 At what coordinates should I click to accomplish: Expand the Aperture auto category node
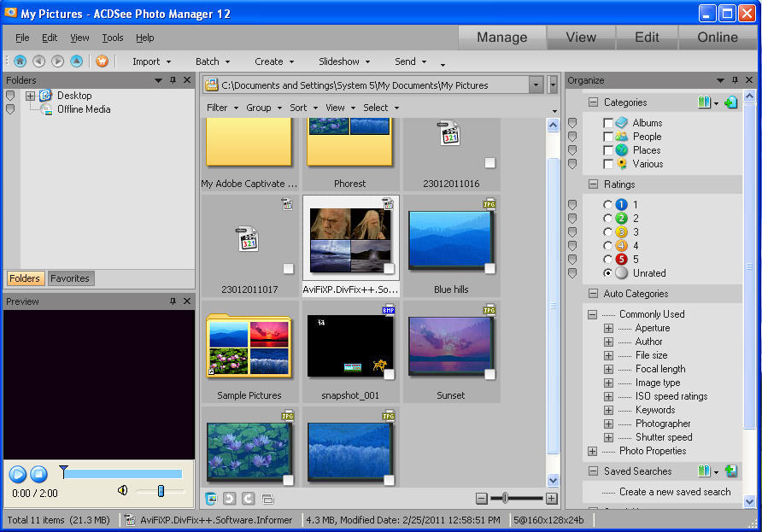tap(608, 328)
